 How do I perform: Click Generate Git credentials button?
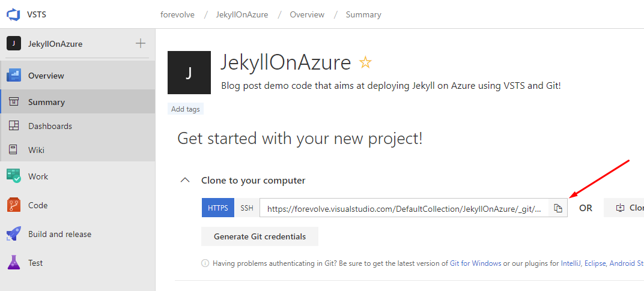260,236
